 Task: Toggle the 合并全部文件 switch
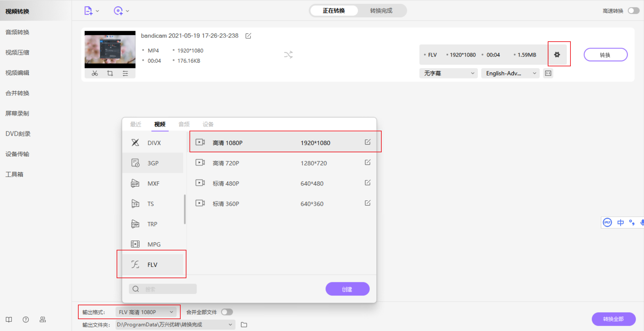[x=227, y=312]
